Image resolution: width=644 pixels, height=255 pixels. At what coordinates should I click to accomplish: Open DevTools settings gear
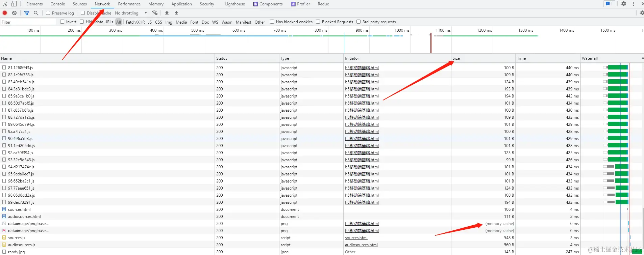(x=624, y=4)
